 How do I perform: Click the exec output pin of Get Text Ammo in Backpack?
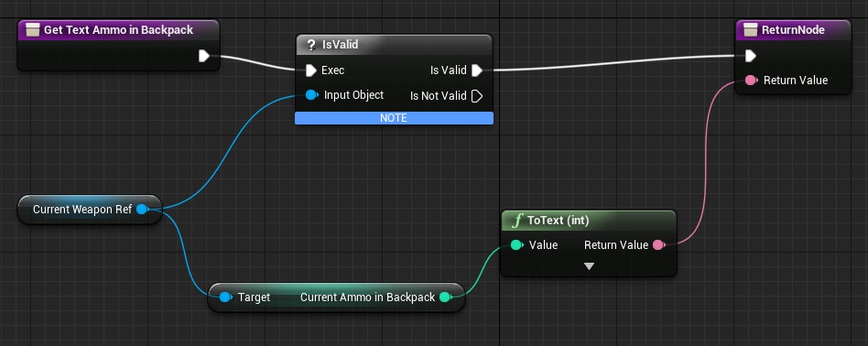[x=203, y=55]
